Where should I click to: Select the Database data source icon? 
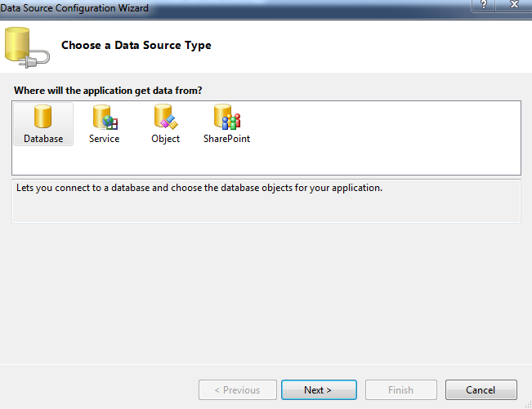click(42, 117)
